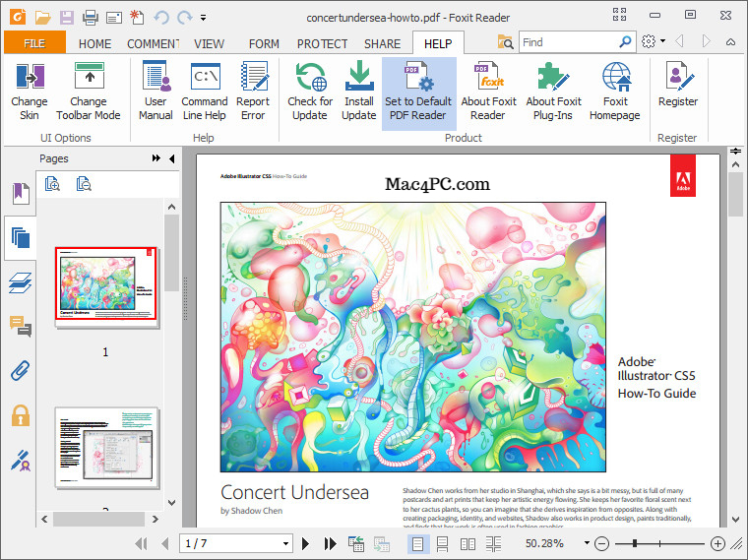Click Change Toolbar Mode
The width and height of the screenshot is (748, 560).
89,93
